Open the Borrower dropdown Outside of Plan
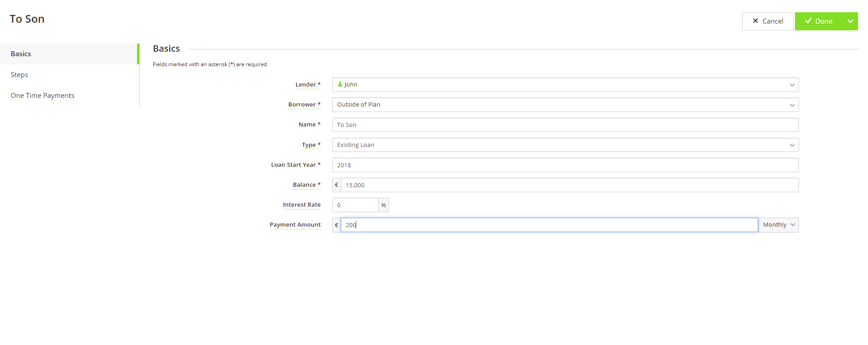The height and width of the screenshot is (345, 868). (x=565, y=105)
